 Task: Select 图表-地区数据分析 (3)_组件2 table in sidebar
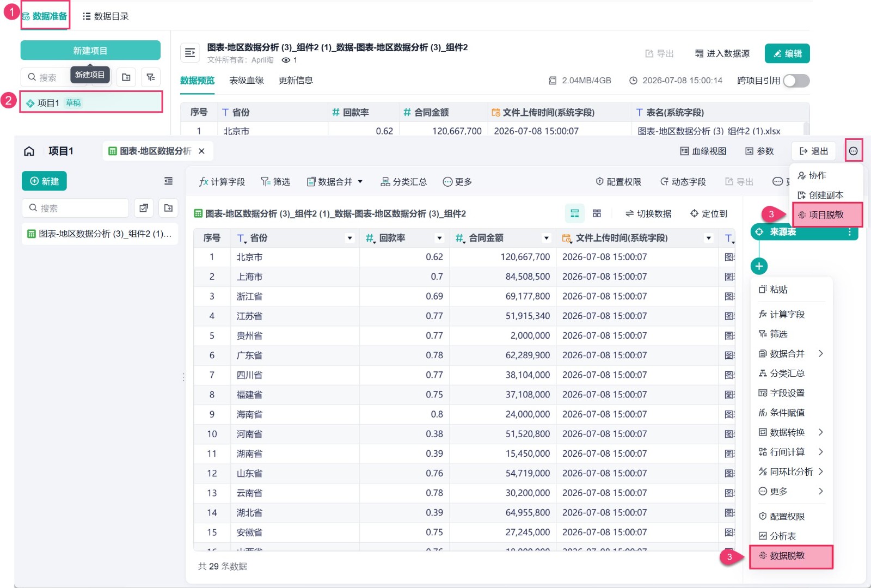(x=100, y=234)
